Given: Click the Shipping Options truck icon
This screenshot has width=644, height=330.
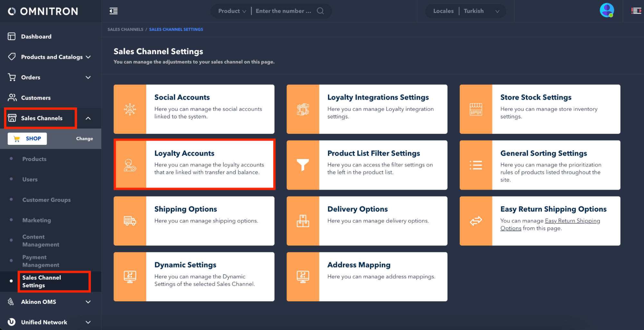Looking at the screenshot, I should click(130, 221).
